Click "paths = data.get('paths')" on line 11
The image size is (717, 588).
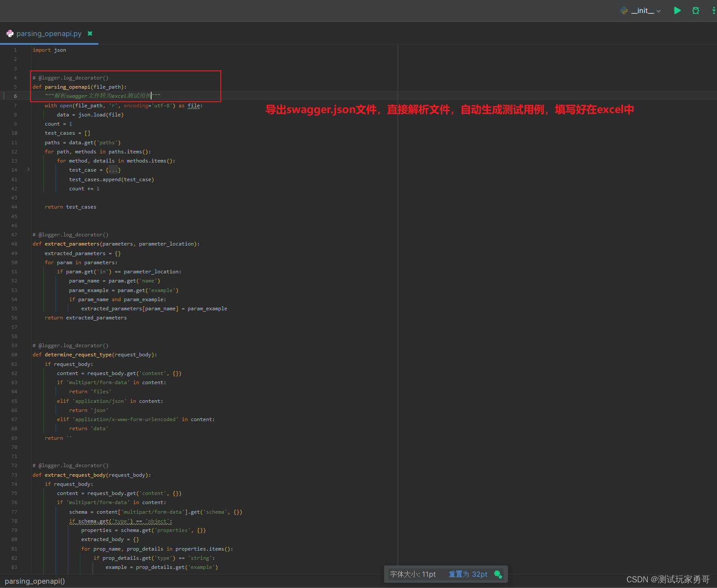click(83, 143)
